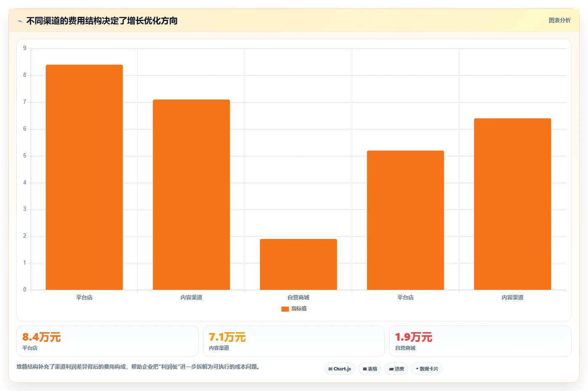Image resolution: width=588 pixels, height=391 pixels.
Task: Click the Chart.js tag
Action: [340, 369]
